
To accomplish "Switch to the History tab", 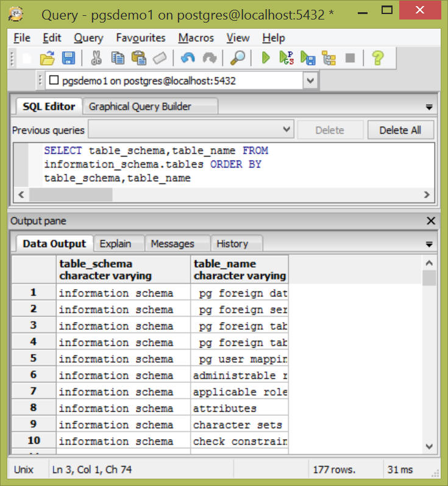I will click(x=237, y=244).
